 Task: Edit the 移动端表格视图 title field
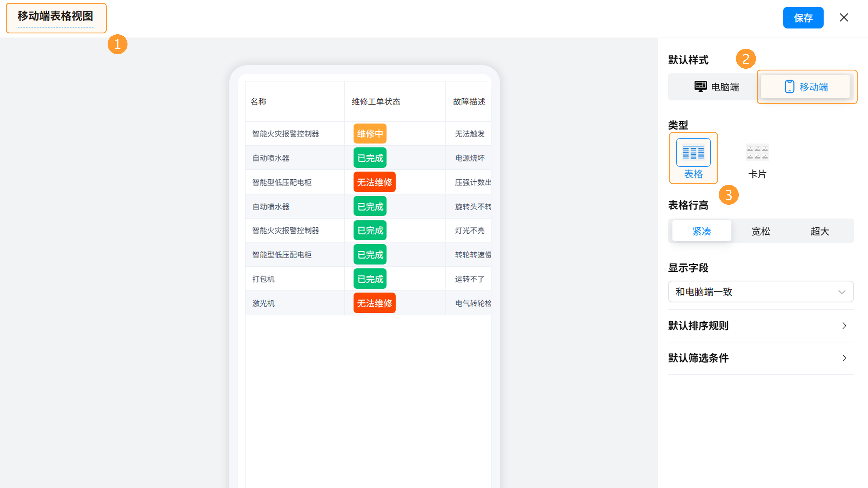[56, 16]
